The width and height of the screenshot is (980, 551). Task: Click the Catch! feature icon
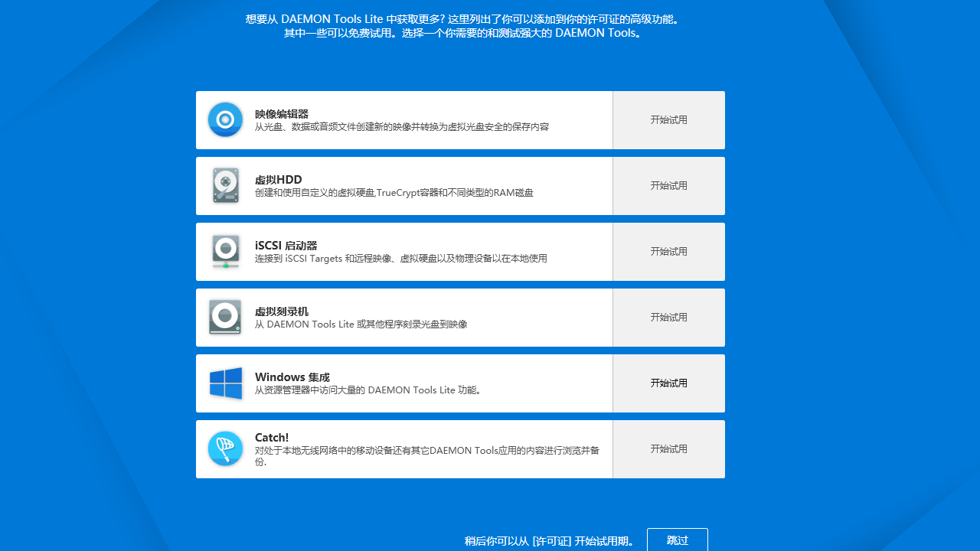(225, 448)
